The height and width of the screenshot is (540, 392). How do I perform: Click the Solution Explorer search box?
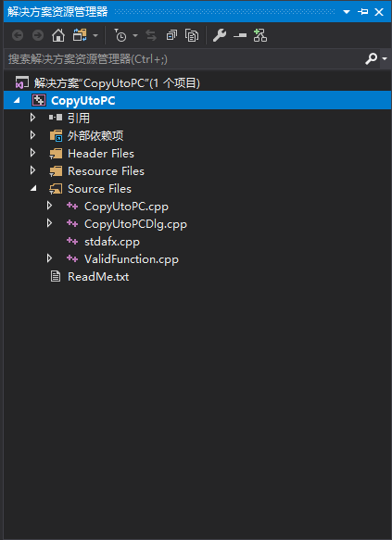[184, 59]
